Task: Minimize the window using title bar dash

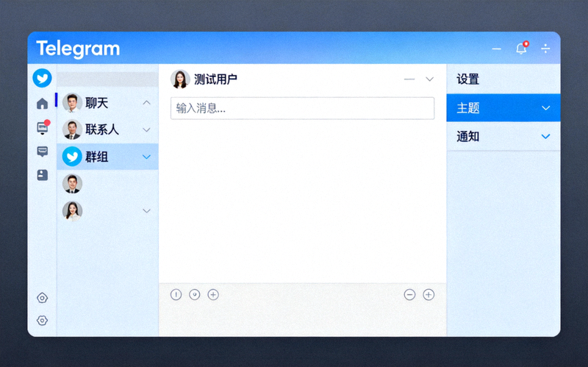Action: click(x=497, y=49)
